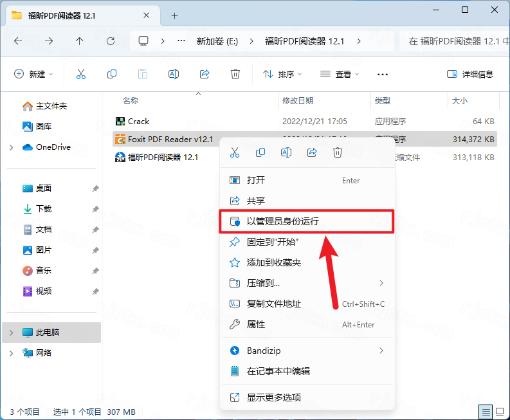Screen dimensions: 510x420
Task: Choose 共享 in the context menu
Action: [x=307, y=201]
